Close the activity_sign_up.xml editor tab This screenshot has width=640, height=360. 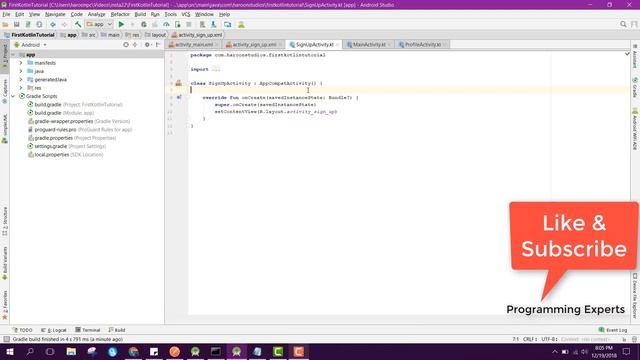pos(280,44)
